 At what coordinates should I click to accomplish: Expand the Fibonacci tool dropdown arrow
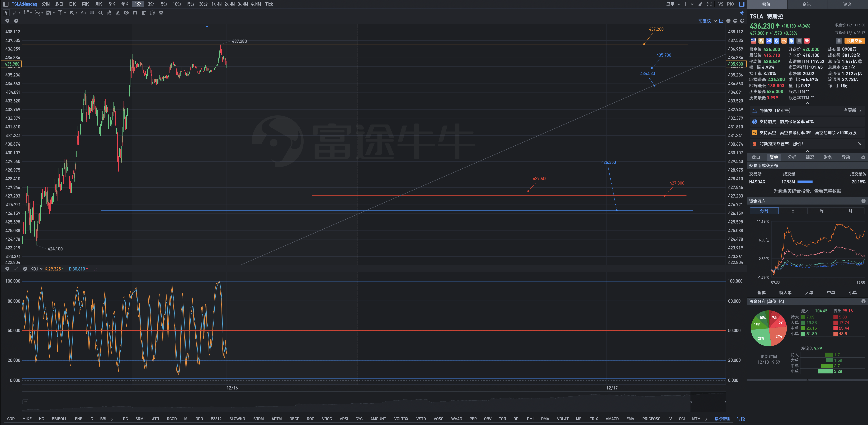click(x=54, y=13)
